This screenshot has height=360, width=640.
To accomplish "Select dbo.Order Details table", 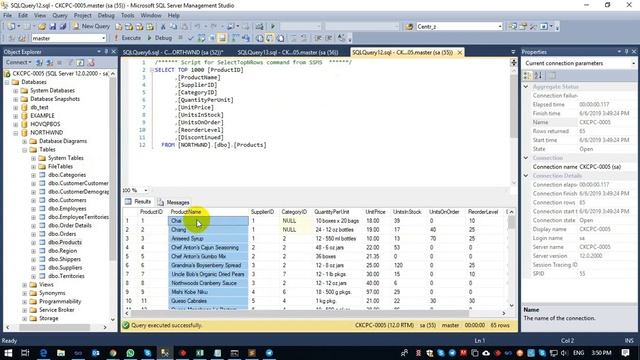I will point(70,225).
